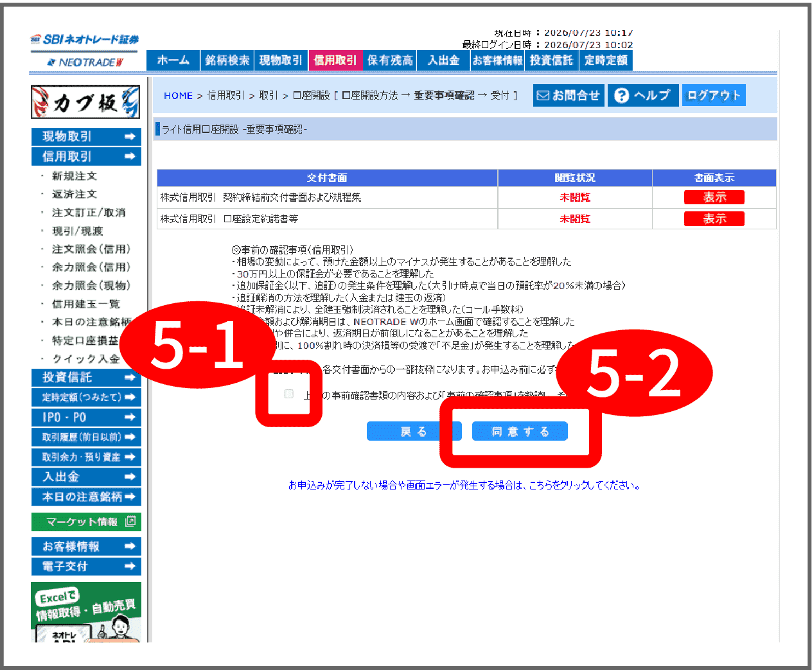Screen dimensions: 812x670
Task: Open 信用建玉一覧 in sidebar
Action: pos(86,304)
